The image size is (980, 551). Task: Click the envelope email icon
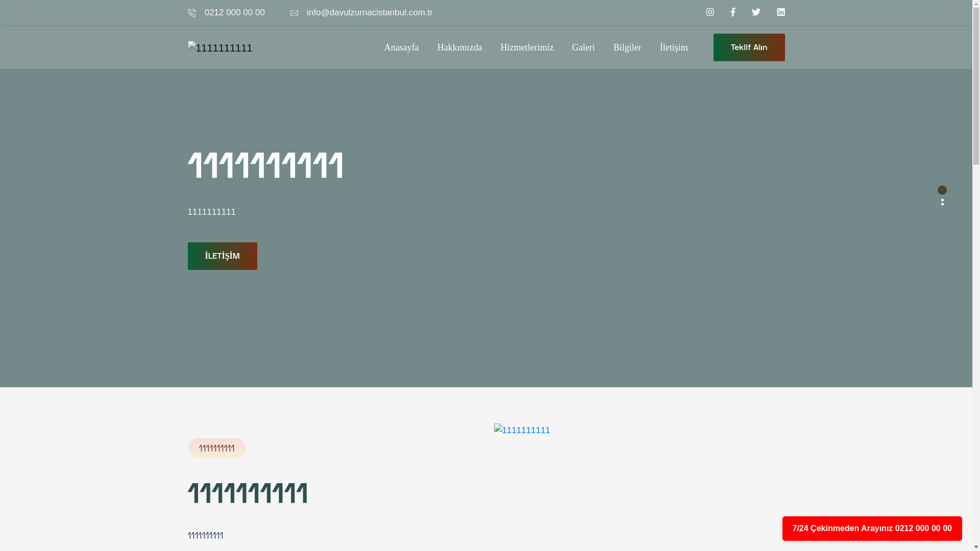coord(294,13)
